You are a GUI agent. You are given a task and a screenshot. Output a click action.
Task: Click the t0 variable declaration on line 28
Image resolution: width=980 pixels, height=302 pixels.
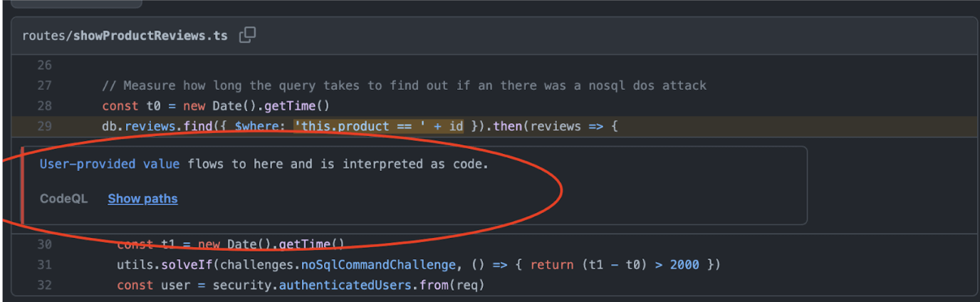tap(153, 106)
